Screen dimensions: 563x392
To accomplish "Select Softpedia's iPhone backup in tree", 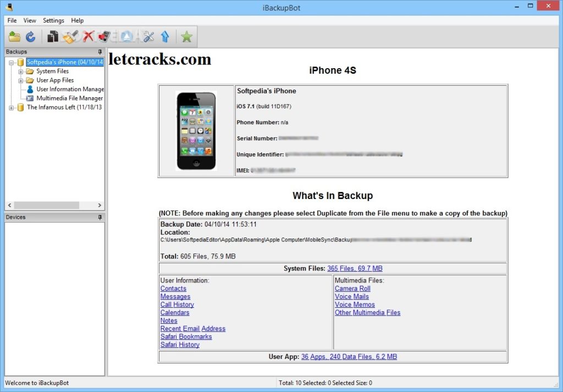I will click(x=65, y=62).
